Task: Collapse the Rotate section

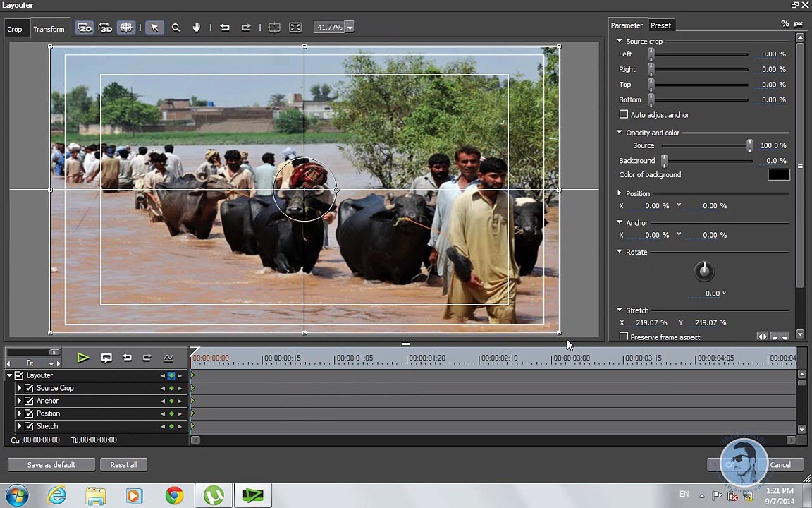Action: (x=620, y=251)
